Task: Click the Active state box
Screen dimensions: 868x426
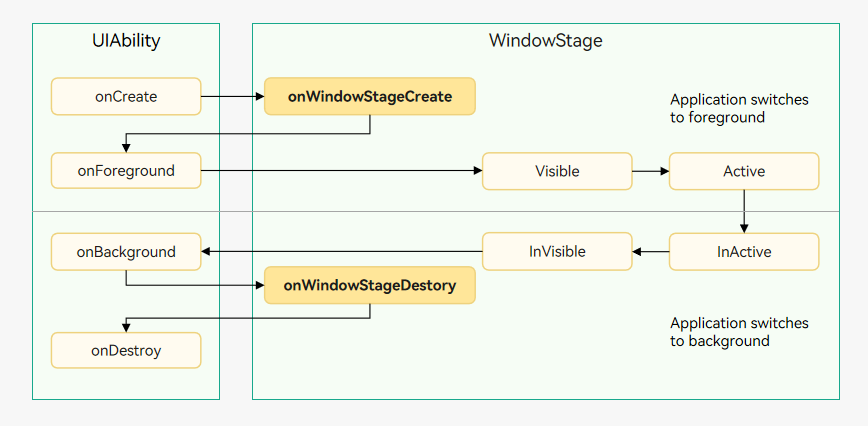Action: 744,172
